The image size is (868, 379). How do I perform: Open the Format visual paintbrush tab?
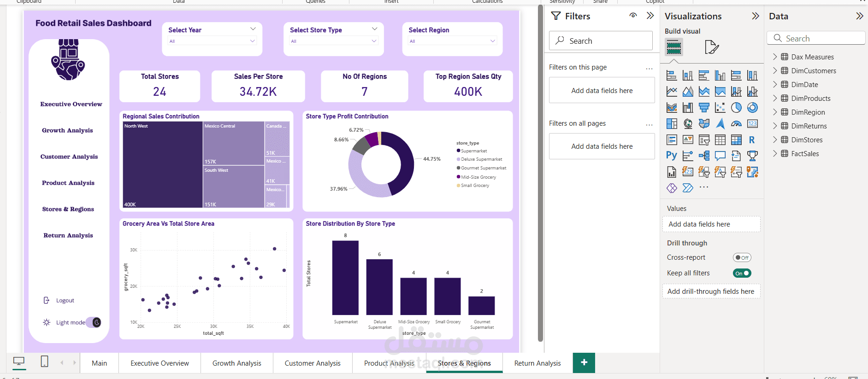click(712, 47)
